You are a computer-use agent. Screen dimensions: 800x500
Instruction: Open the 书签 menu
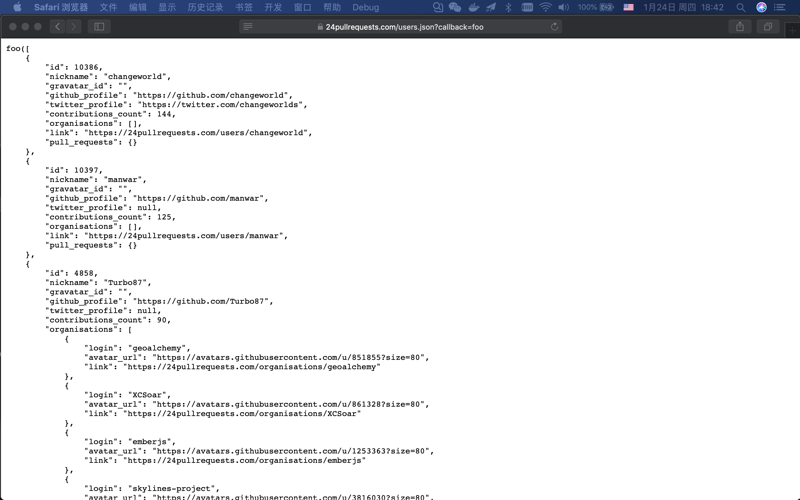244,7
